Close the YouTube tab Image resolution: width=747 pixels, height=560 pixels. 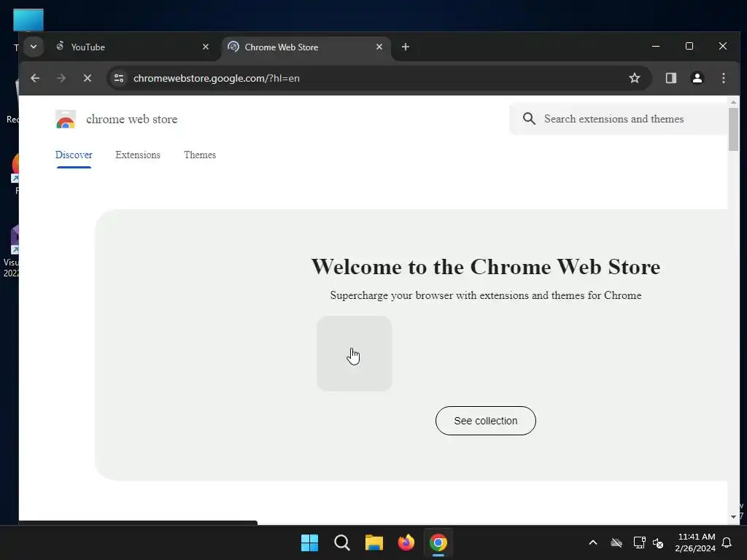[x=206, y=47]
